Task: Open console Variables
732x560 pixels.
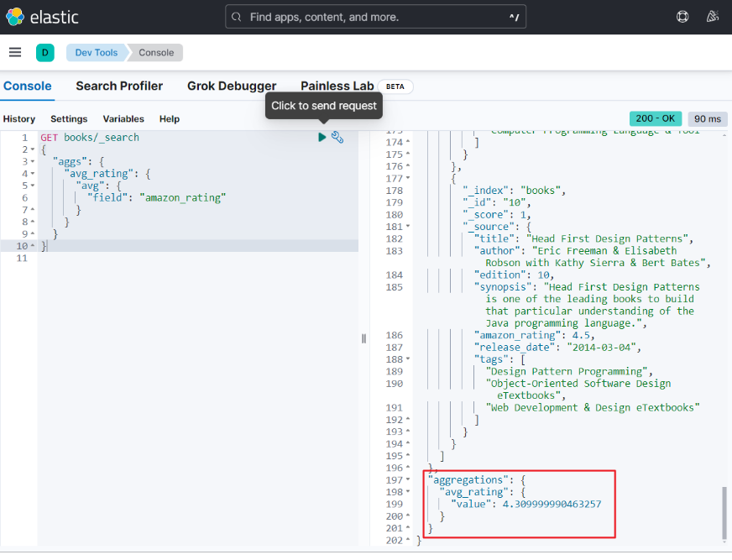Action: 123,119
